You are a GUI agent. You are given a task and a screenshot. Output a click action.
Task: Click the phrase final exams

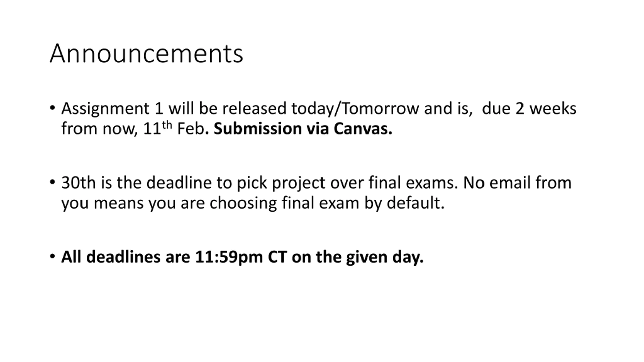(x=414, y=183)
